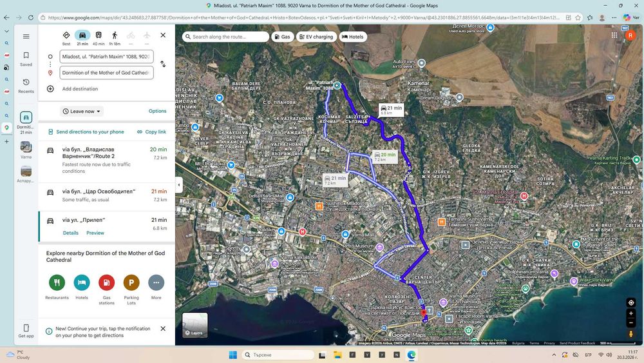644x363 pixels.
Task: Click Delta Planet Mall pin on map
Action: [x=290, y=197]
